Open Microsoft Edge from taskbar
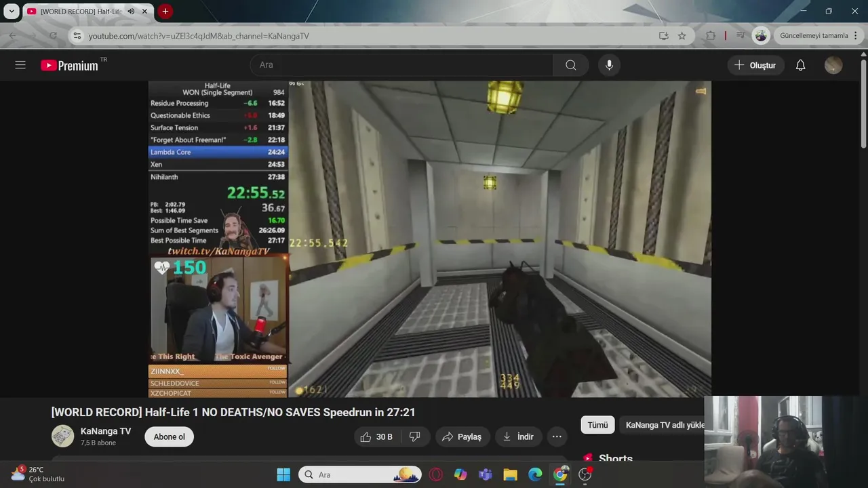The width and height of the screenshot is (868, 488). 536,474
